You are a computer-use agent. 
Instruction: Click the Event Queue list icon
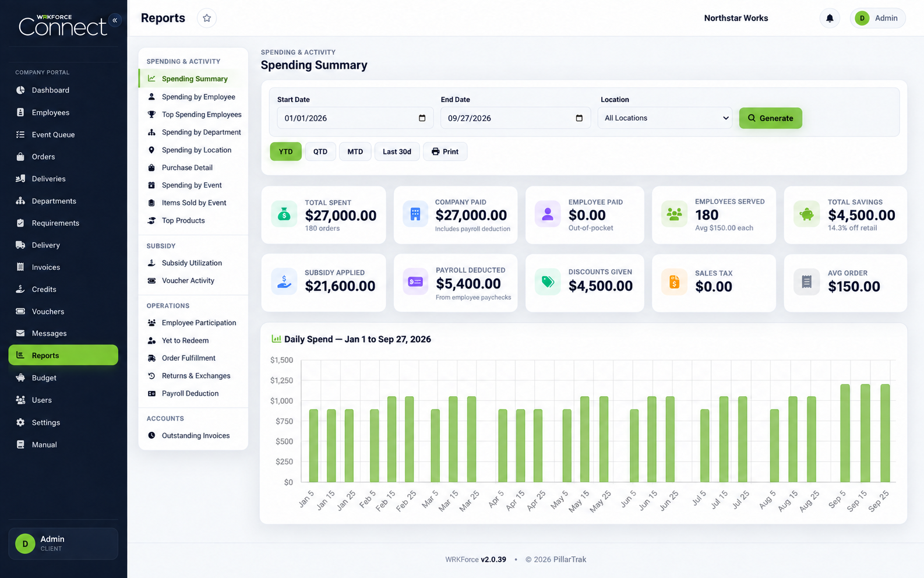20,135
